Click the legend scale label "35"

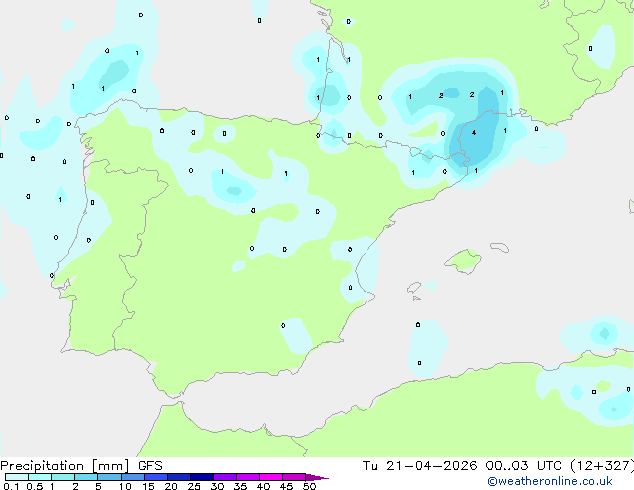click(x=240, y=486)
